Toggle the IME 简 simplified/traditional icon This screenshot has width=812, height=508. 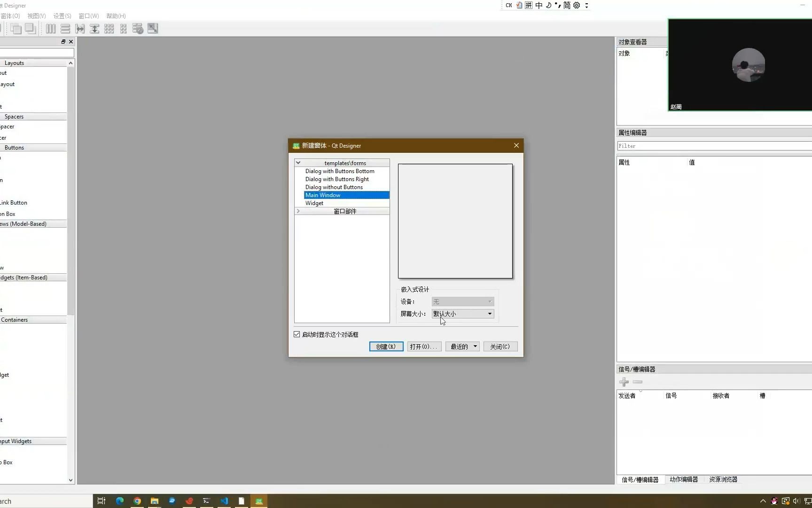(567, 5)
